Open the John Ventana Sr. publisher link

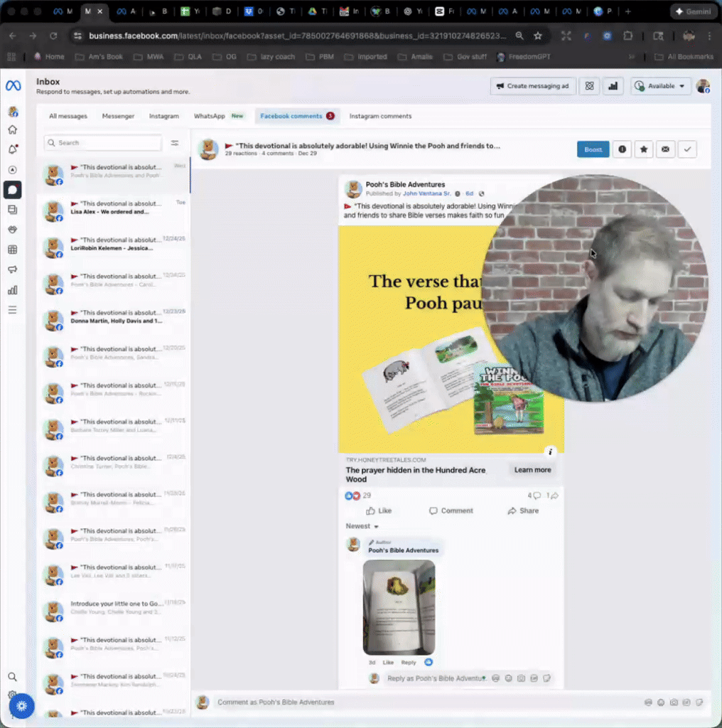click(x=426, y=193)
